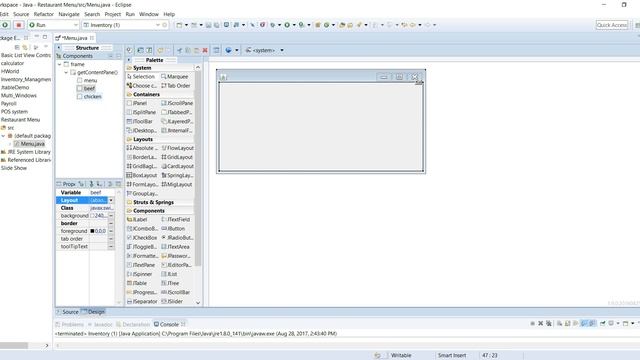Select the Menu.java editor tab
This screenshot has height=360, width=640.
[x=74, y=38]
